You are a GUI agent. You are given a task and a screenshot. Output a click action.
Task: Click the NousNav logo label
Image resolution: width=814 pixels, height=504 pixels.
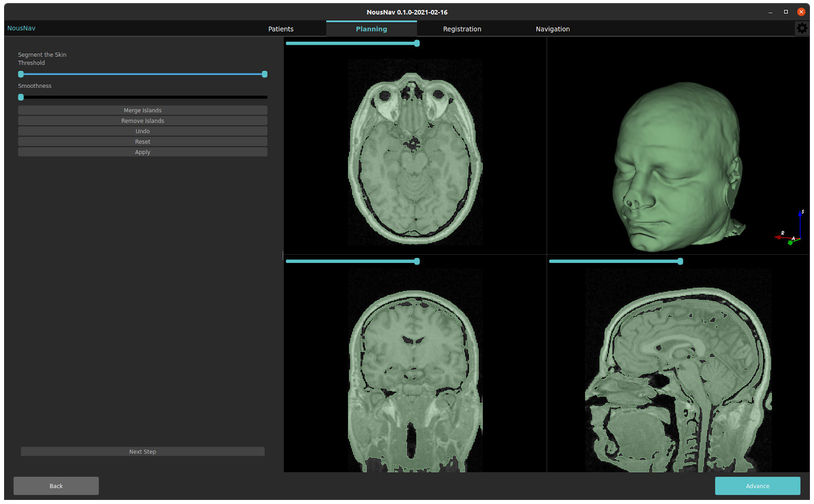(21, 28)
